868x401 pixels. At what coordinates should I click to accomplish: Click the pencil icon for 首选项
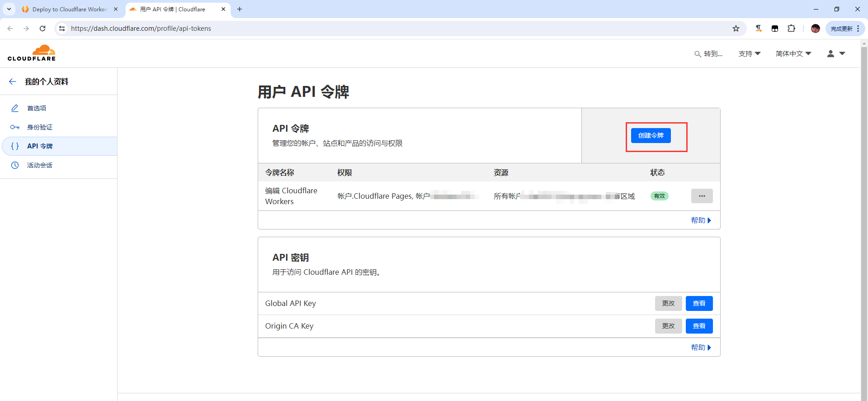tap(15, 108)
